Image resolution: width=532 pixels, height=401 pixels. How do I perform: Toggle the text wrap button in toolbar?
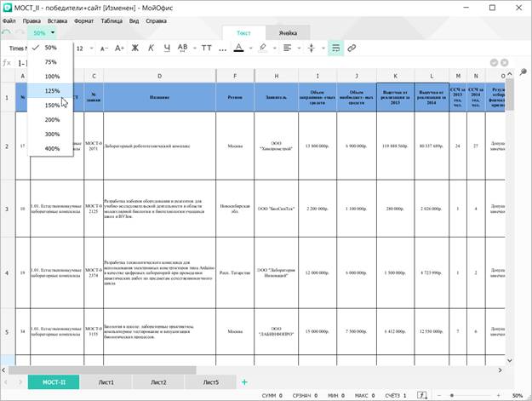(335, 48)
